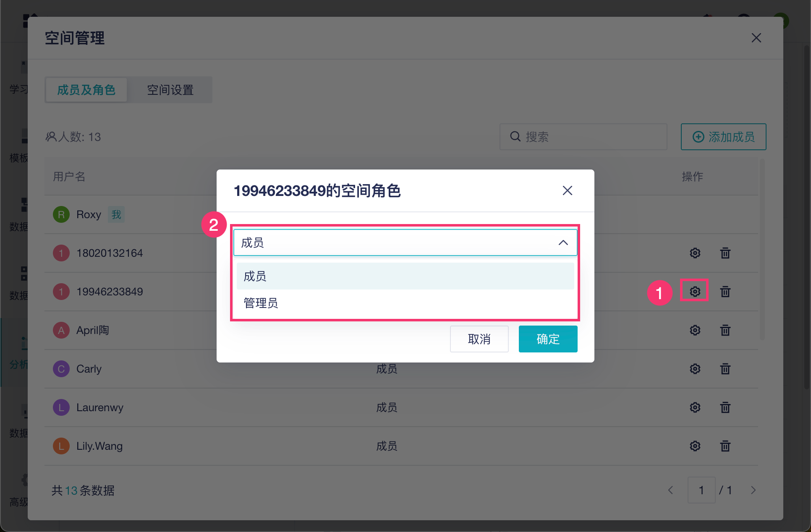This screenshot has width=811, height=532.
Task: Open role settings gear for Laurenwy
Action: pyautogui.click(x=695, y=407)
